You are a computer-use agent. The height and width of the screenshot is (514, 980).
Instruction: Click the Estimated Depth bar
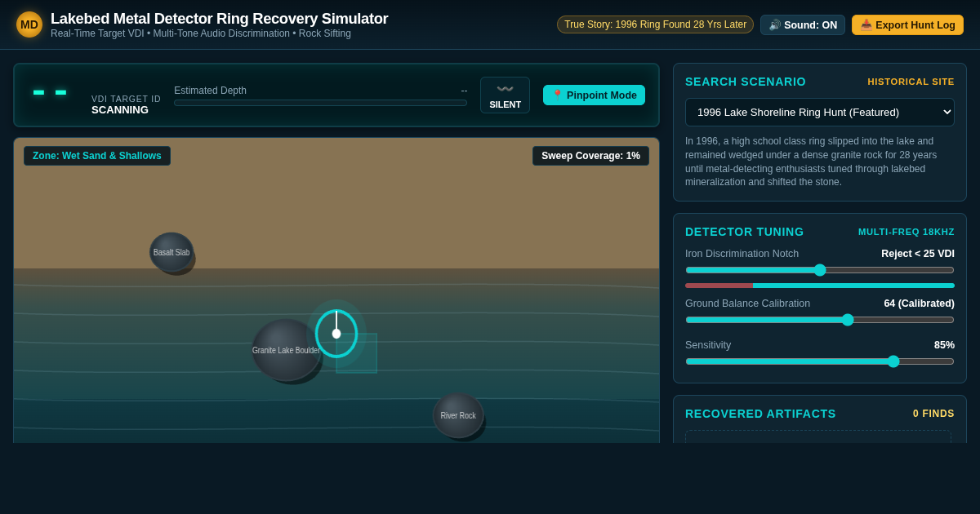pyautogui.click(x=320, y=103)
